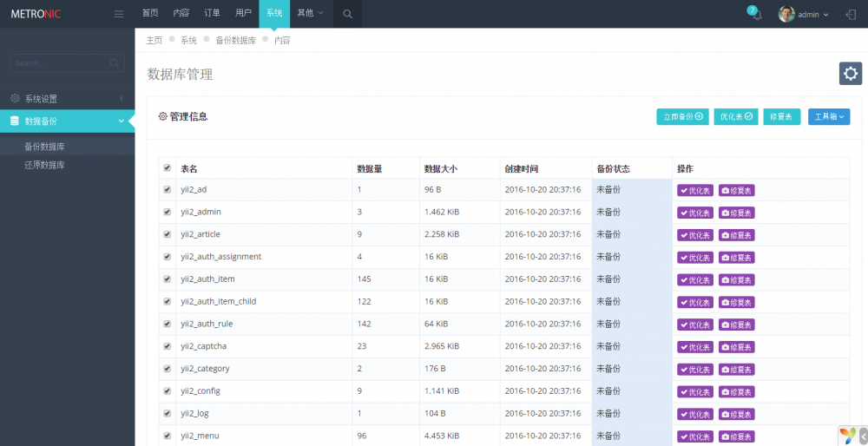Click 优化表 for yii2_config row

[695, 392]
